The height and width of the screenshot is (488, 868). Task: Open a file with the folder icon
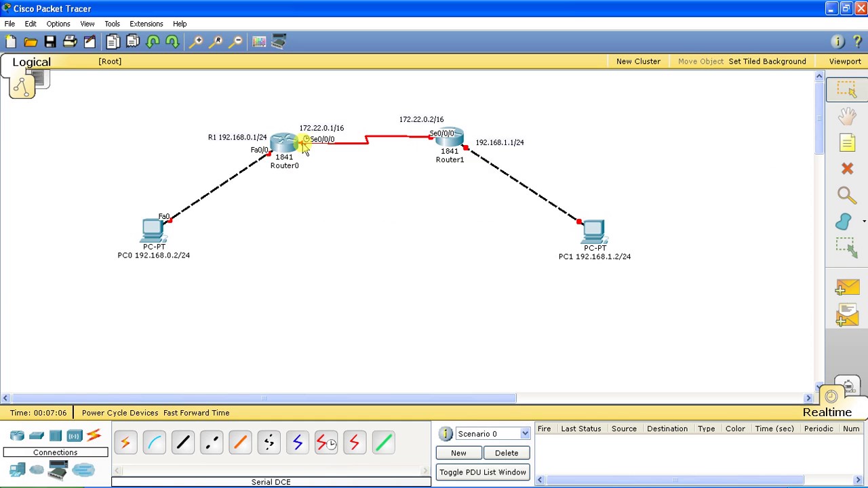[31, 42]
